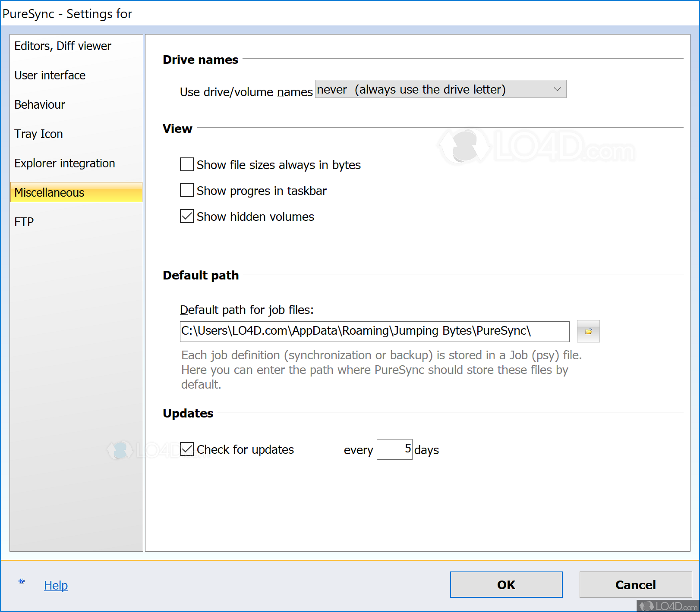This screenshot has width=700, height=612.
Task: Open "Explorer integration" settings
Action: 64,163
